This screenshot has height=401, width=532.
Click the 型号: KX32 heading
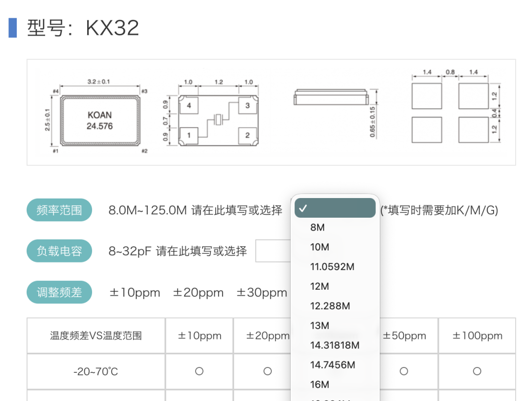tap(83, 28)
